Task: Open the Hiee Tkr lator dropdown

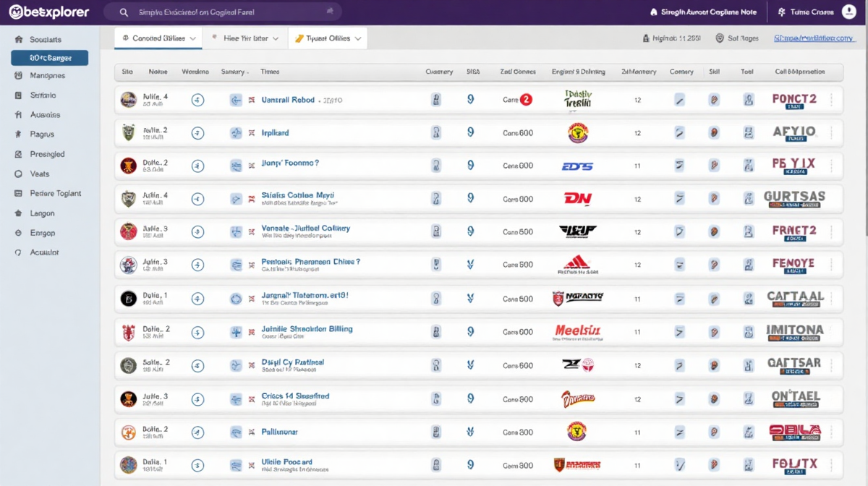Action: click(244, 38)
